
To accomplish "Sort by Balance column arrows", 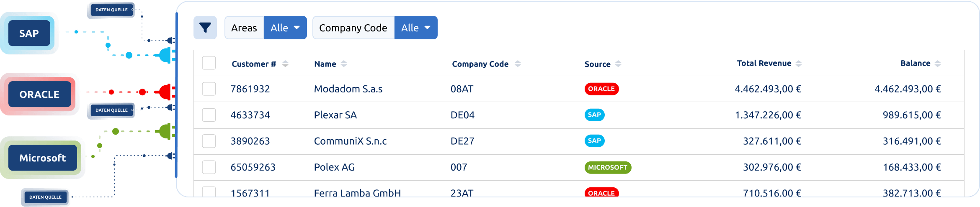I will pos(938,64).
